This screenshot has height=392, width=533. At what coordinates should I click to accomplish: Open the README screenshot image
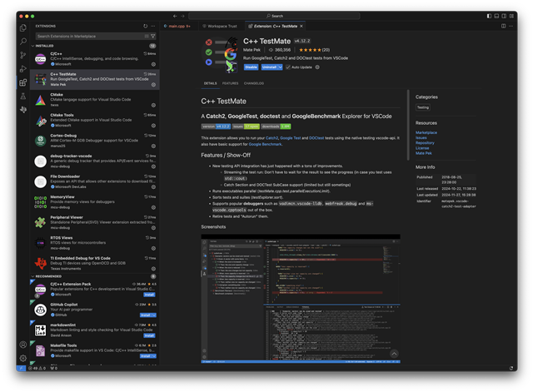point(301,299)
